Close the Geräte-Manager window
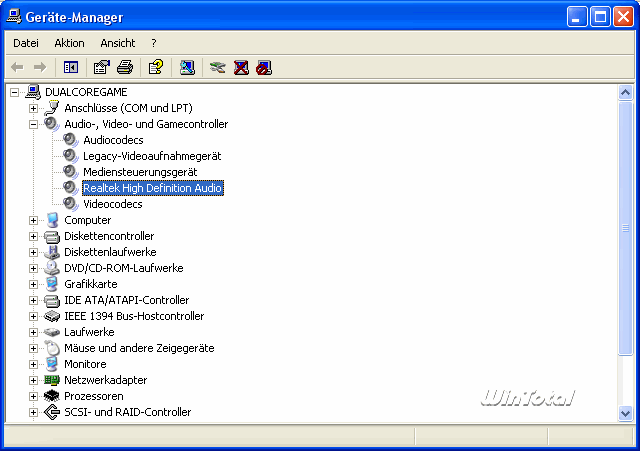Image resolution: width=640 pixels, height=451 pixels. click(x=623, y=17)
